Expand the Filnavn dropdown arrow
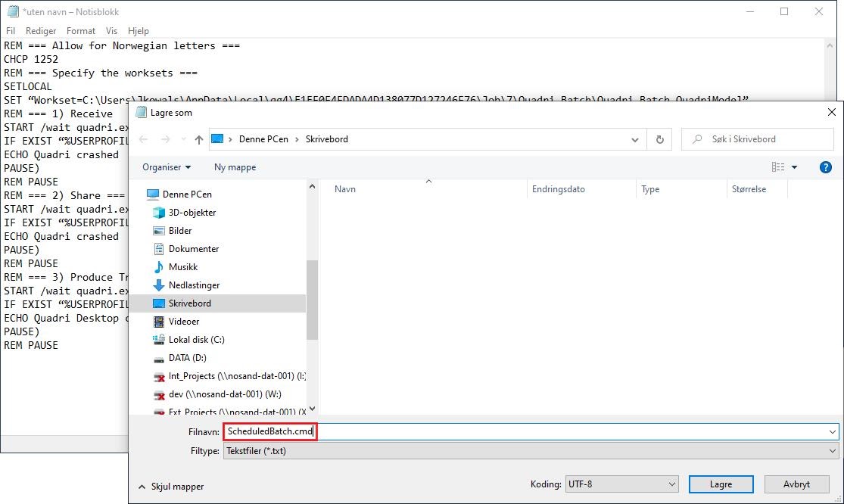Screen dimensions: 844x504 pos(833,431)
